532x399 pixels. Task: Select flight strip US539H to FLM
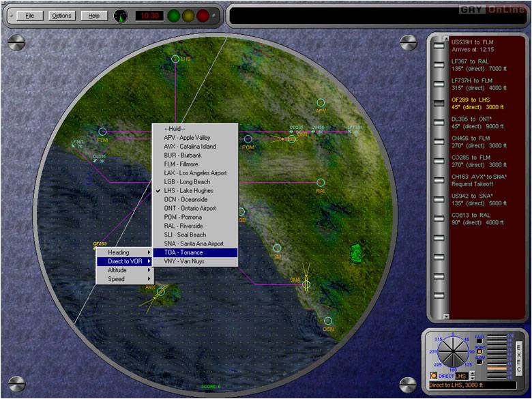pyautogui.click(x=472, y=46)
